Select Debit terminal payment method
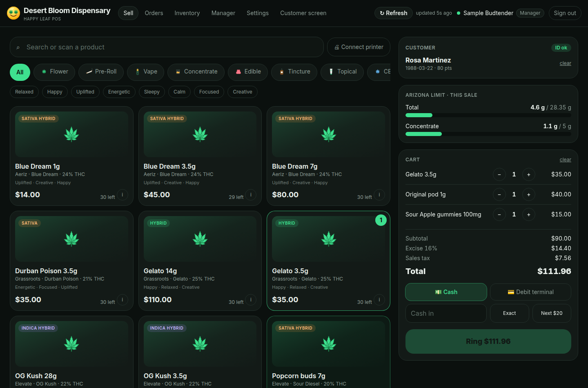Screen dimensions: 588x388 pos(530,292)
